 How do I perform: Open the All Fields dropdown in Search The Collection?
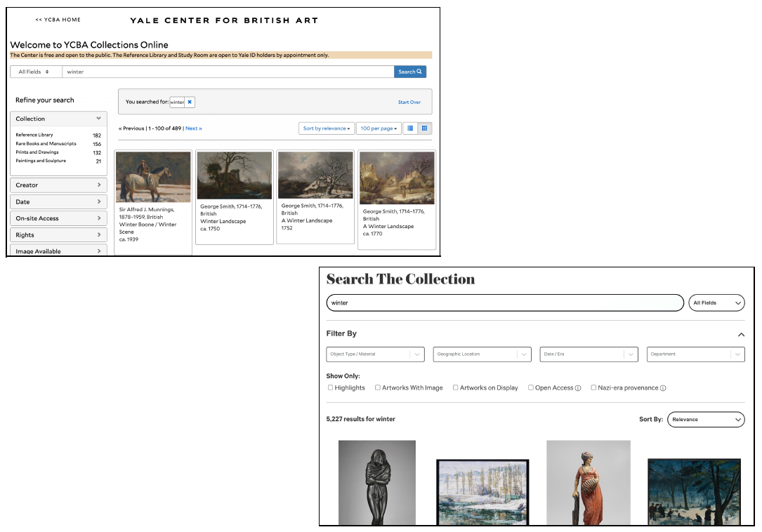click(717, 303)
